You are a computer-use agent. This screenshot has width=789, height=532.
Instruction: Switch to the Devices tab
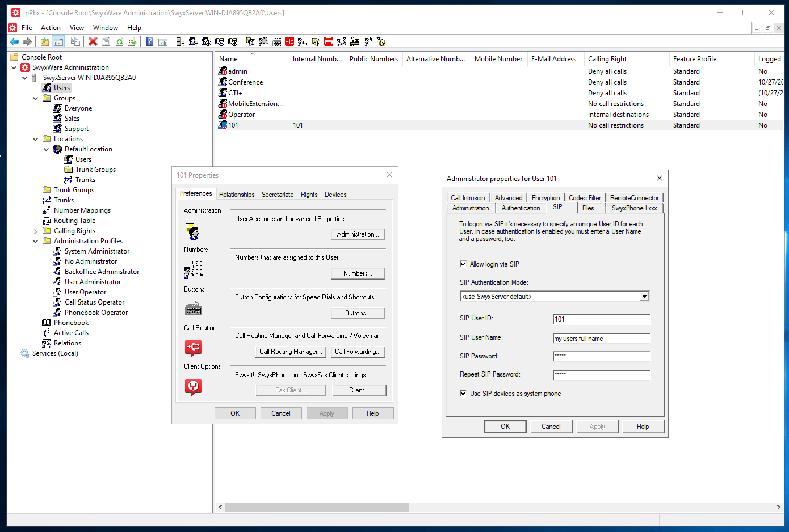coord(335,195)
